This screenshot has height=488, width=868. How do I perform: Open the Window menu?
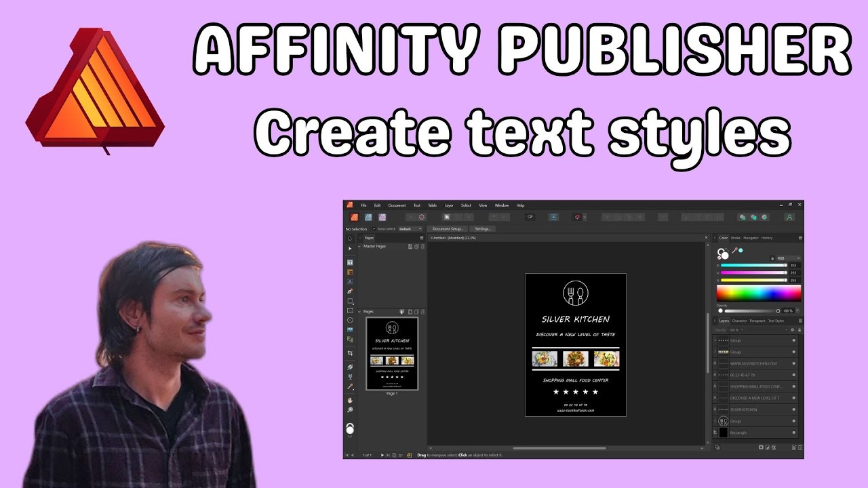pos(502,205)
